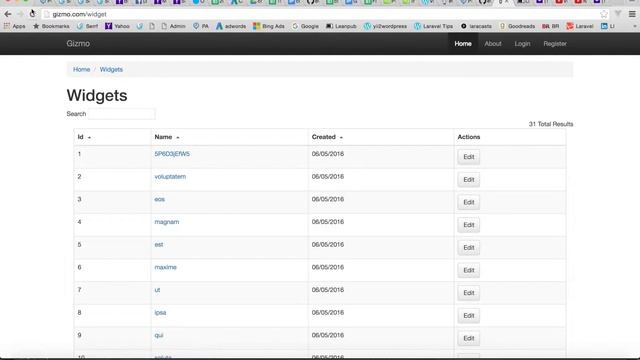Image resolution: width=640 pixels, height=360 pixels.
Task: Open the Admin bookmark
Action: [x=173, y=26]
